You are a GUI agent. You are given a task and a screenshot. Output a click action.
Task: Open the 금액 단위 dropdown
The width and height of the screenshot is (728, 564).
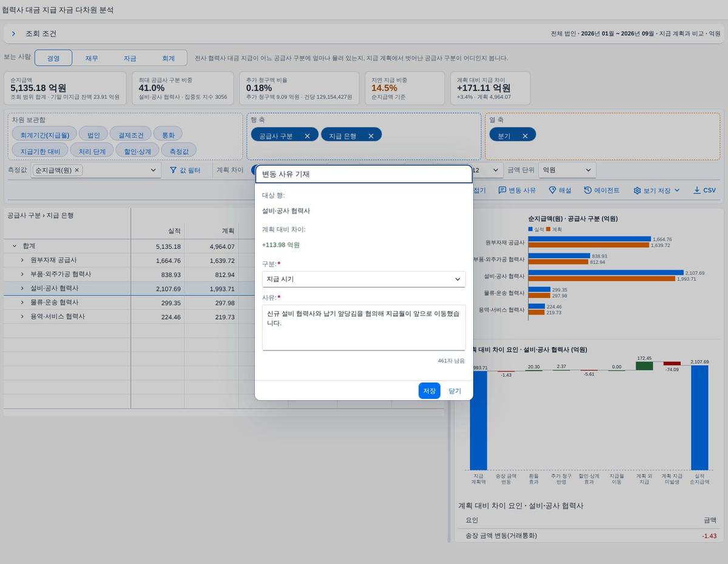tap(567, 170)
